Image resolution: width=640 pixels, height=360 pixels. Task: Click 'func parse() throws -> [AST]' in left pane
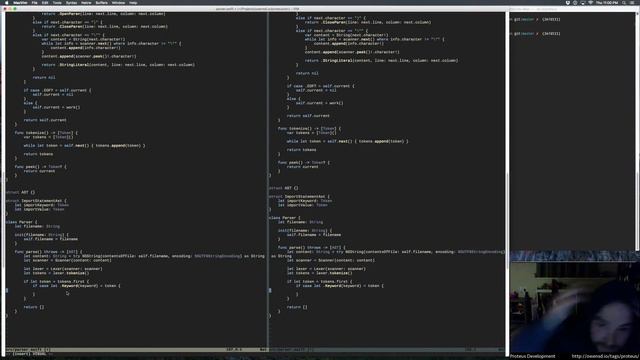[49, 252]
